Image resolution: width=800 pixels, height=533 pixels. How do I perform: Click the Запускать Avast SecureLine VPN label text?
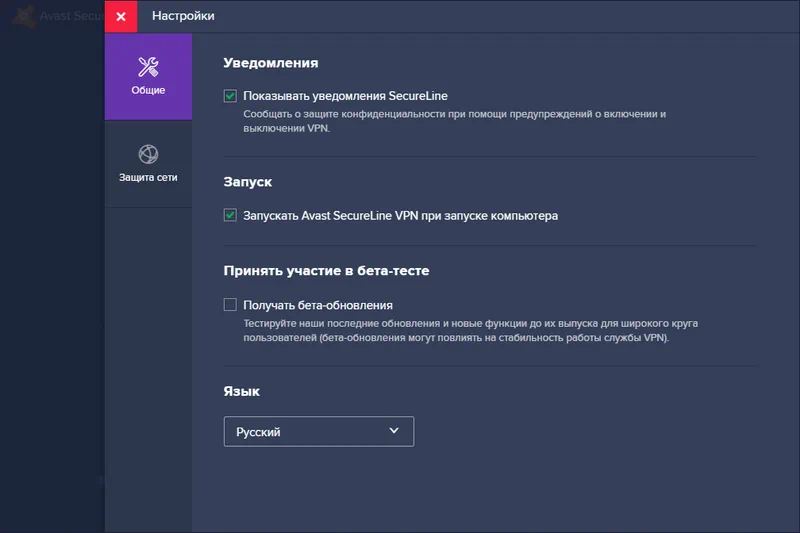(401, 216)
